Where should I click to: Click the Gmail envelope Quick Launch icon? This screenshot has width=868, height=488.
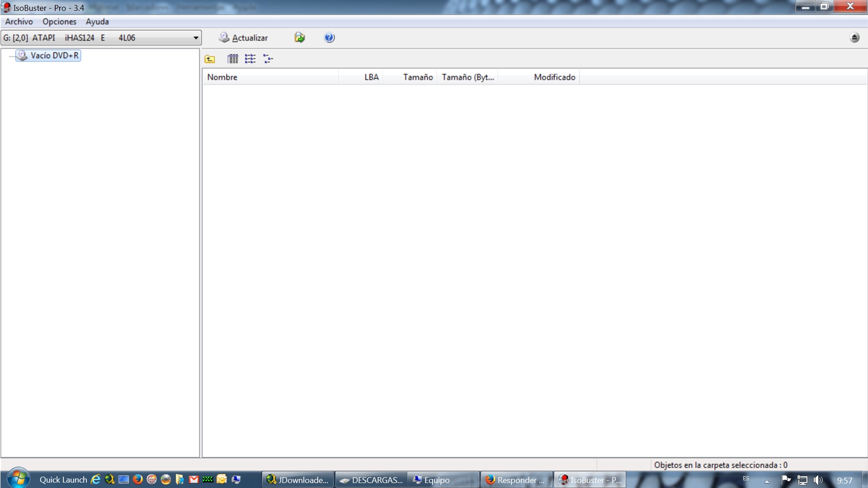point(194,480)
